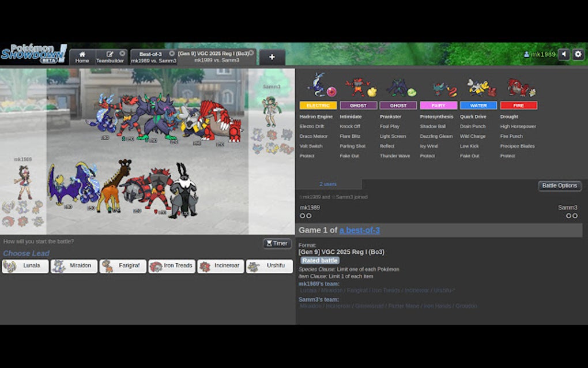The width and height of the screenshot is (588, 368).
Task: Click the 'Hadron Engine' ability text
Action: click(x=316, y=117)
